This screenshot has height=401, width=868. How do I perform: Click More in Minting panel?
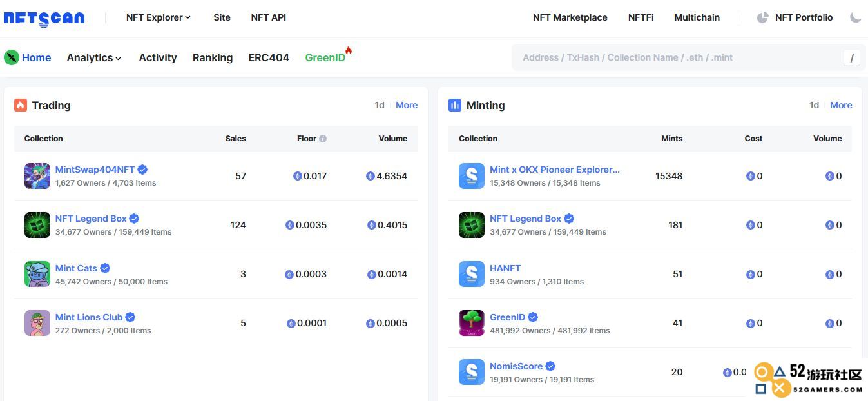[841, 105]
